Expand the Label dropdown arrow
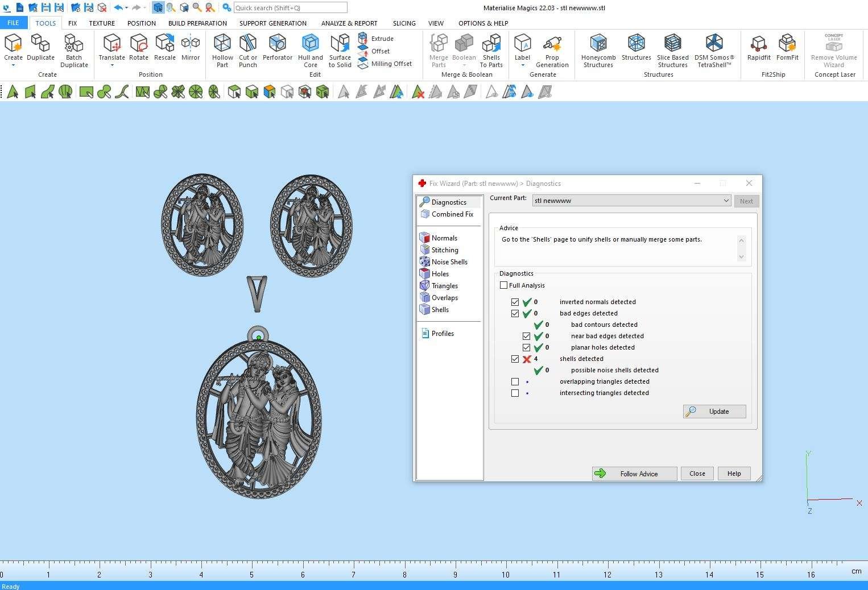This screenshot has height=590, width=868. pyautogui.click(x=522, y=65)
